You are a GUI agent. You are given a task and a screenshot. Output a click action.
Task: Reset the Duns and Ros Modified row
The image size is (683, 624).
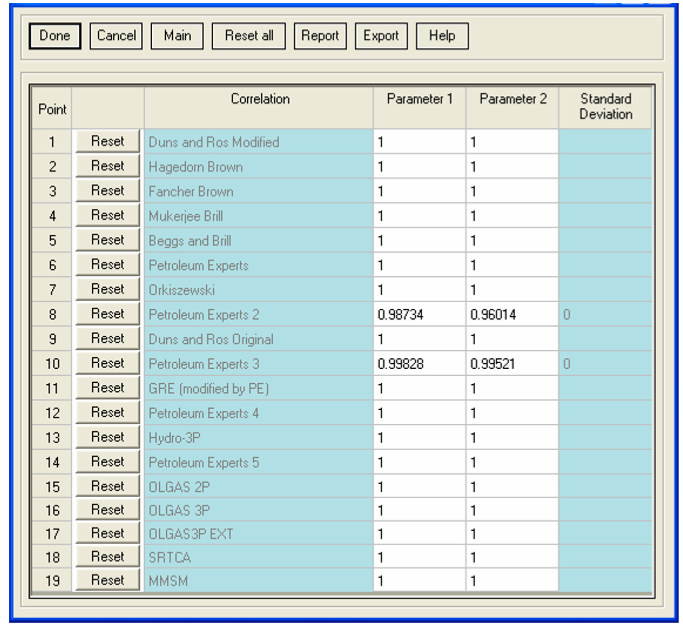[x=108, y=141]
